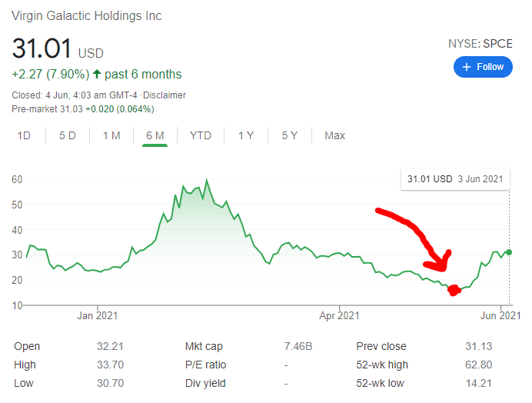
Task: Select the 5 D time range tab
Action: coord(67,136)
